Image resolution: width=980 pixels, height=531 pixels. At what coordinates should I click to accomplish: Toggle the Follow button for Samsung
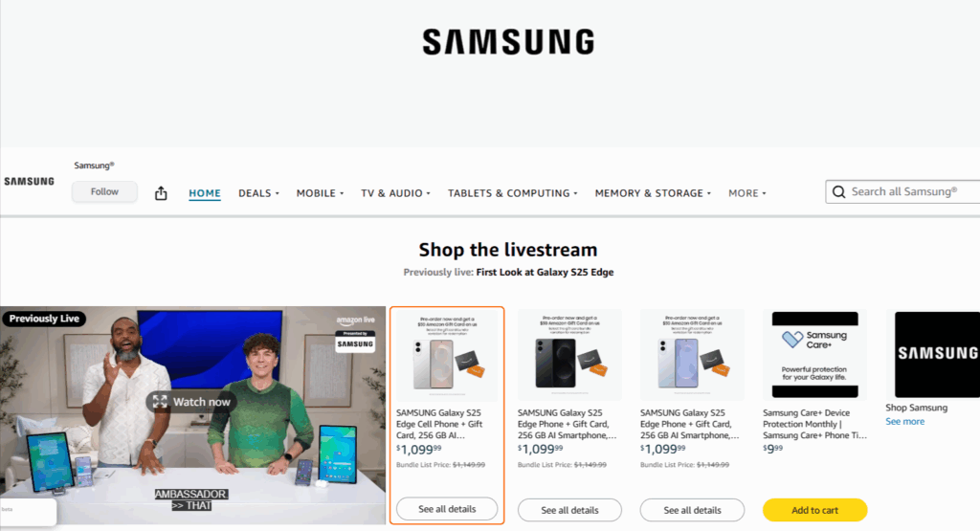(104, 191)
